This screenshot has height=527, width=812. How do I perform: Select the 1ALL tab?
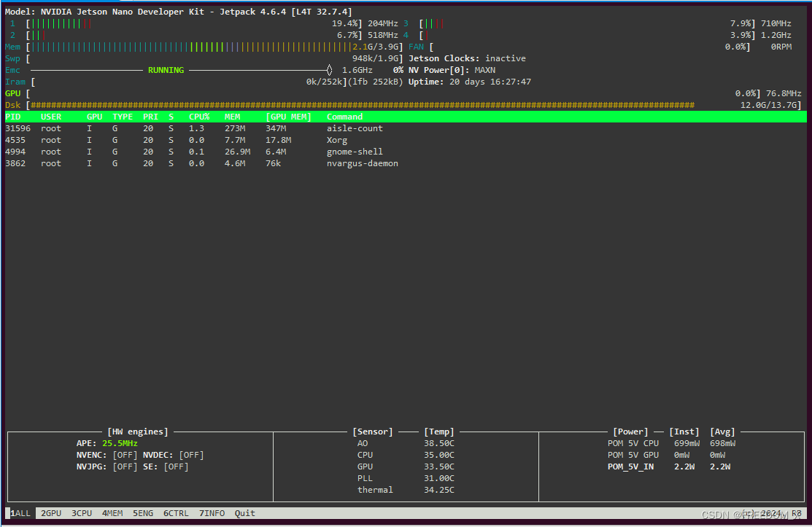pyautogui.click(x=20, y=513)
